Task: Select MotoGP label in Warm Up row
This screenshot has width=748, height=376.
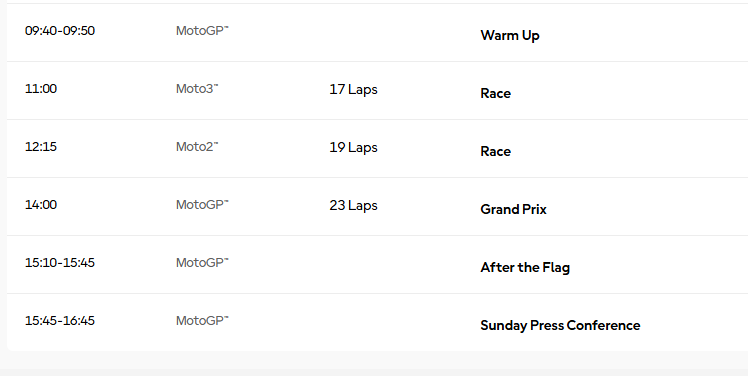Action: coord(202,31)
